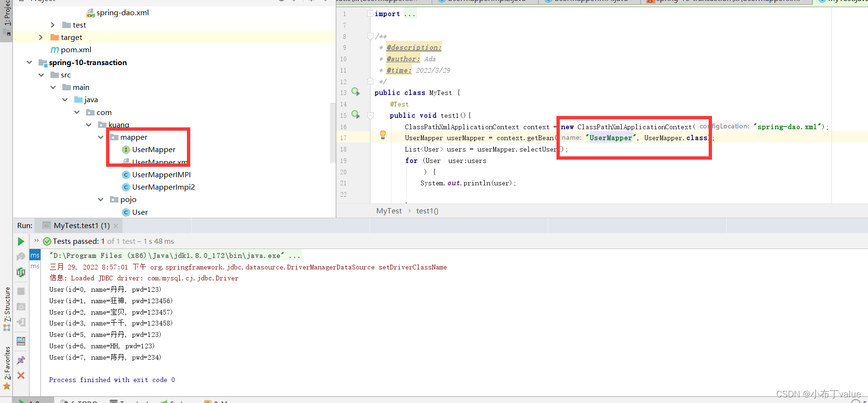Click the test1() breadcrumb
This screenshot has height=403, width=868.
pos(427,211)
